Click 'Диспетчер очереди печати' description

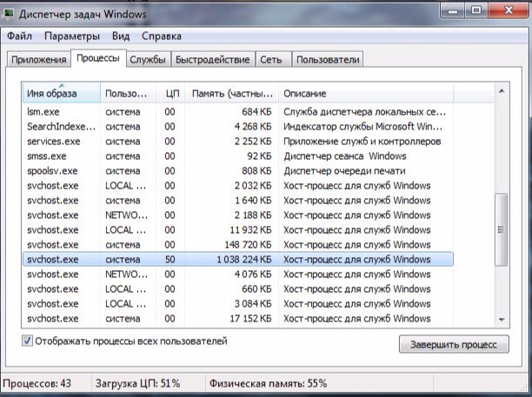coord(344,171)
